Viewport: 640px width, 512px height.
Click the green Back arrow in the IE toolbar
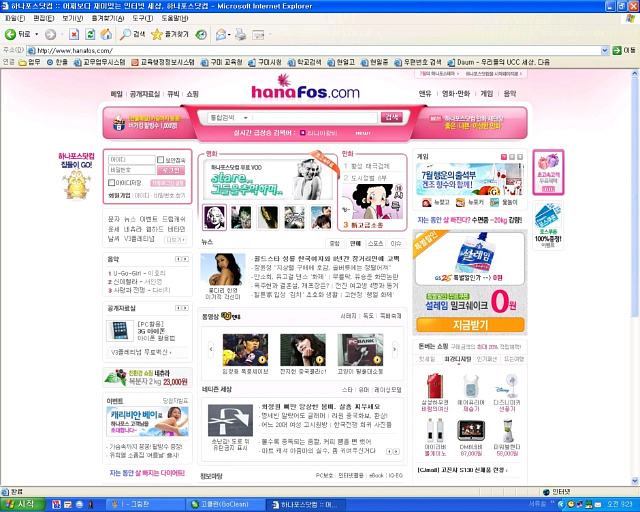[x=10, y=34]
